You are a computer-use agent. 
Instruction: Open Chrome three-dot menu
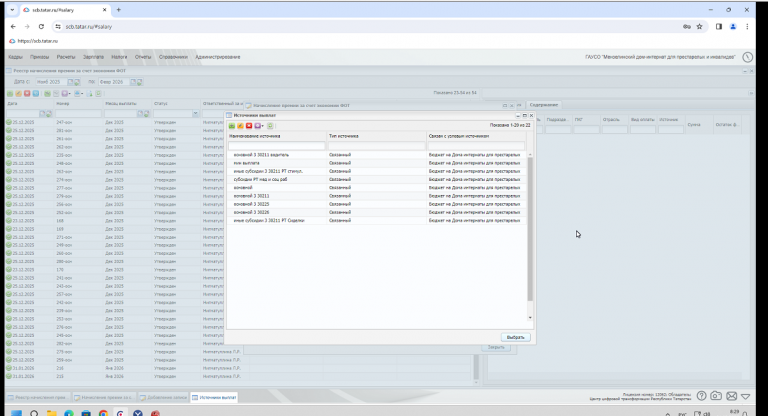(x=747, y=26)
